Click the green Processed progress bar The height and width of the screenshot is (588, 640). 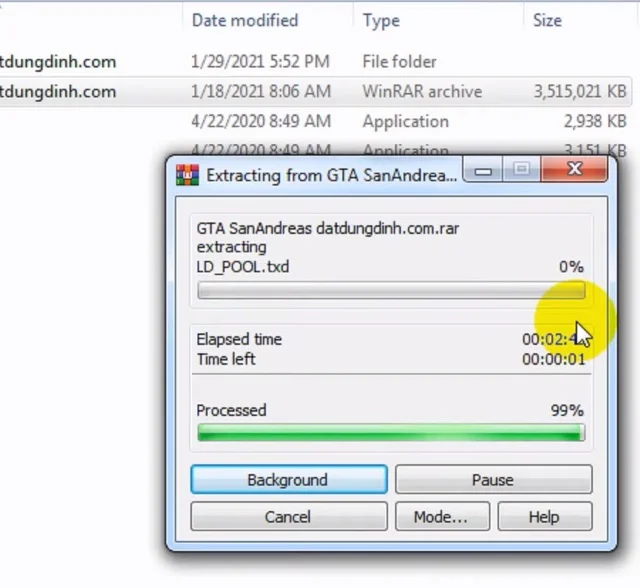pyautogui.click(x=391, y=433)
